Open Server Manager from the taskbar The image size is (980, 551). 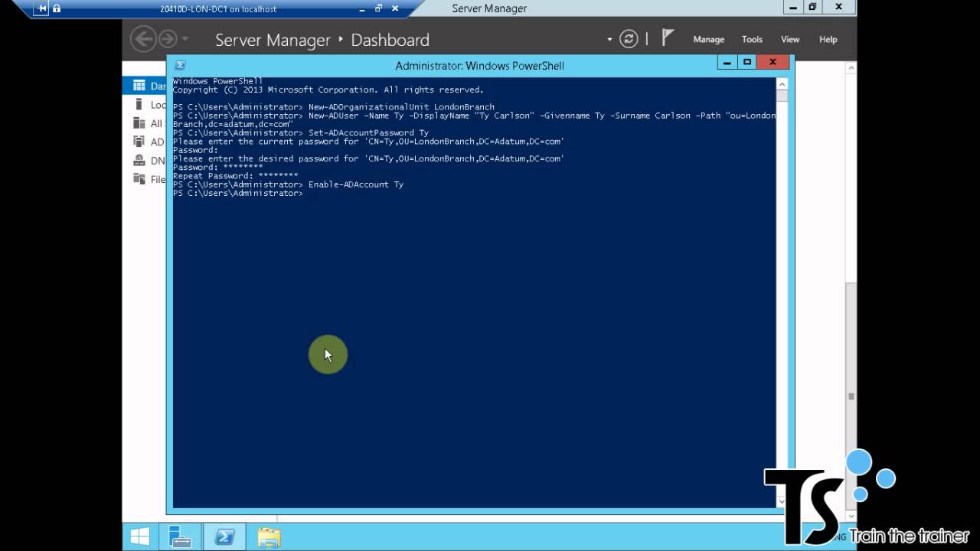point(181,536)
